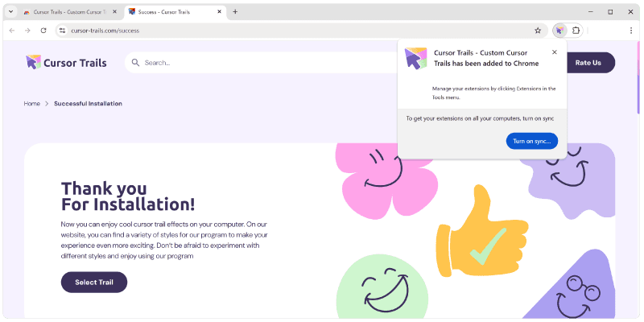Screen dimensions: 644x322
Task: Click the address bar URL
Action: (x=105, y=31)
